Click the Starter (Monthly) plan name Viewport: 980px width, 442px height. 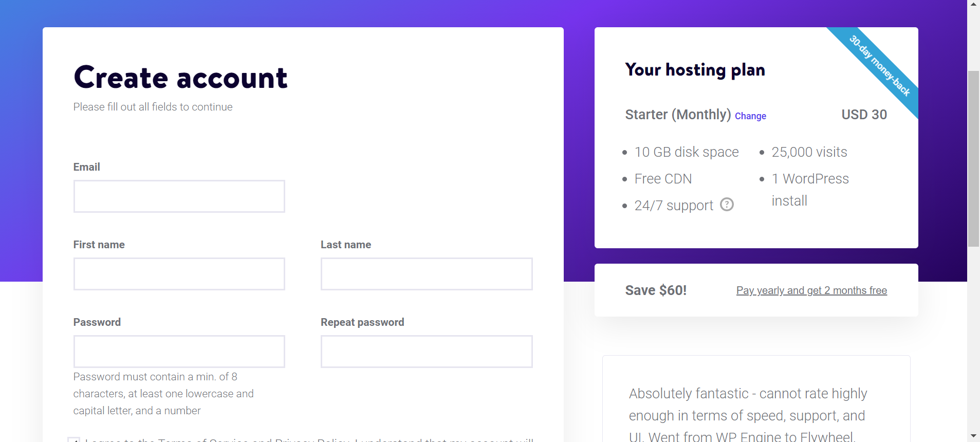click(x=678, y=115)
